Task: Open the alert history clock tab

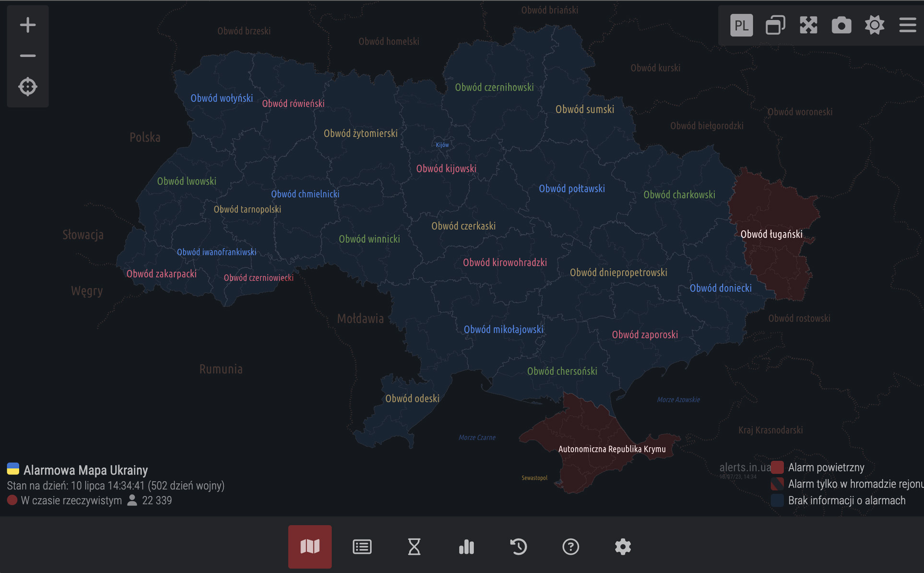Action: (x=519, y=547)
